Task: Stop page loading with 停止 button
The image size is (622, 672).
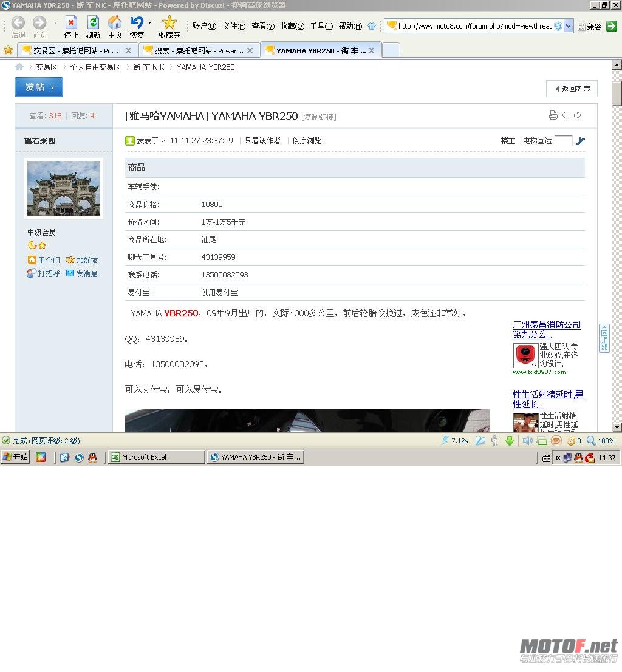Action: pyautogui.click(x=71, y=27)
